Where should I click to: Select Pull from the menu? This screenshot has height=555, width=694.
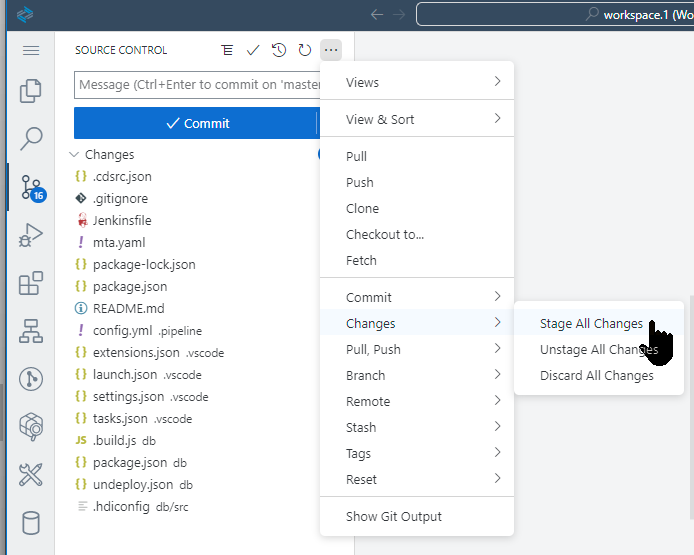[x=417, y=157]
